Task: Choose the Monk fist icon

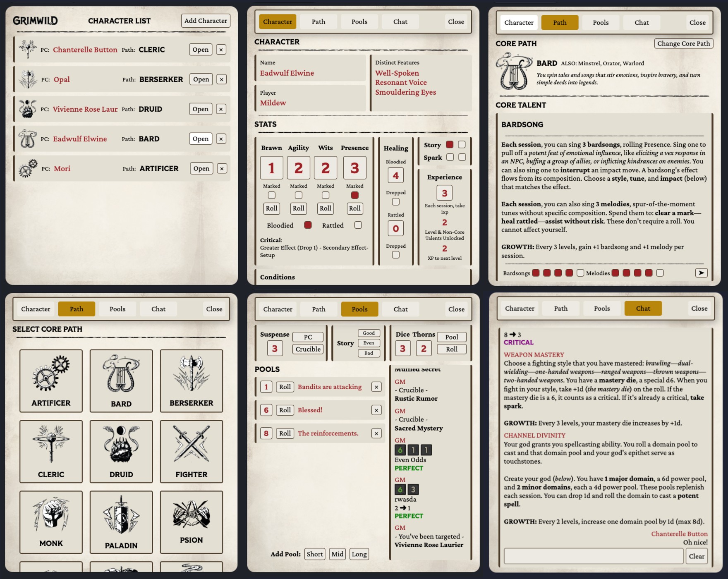Action: point(51,515)
